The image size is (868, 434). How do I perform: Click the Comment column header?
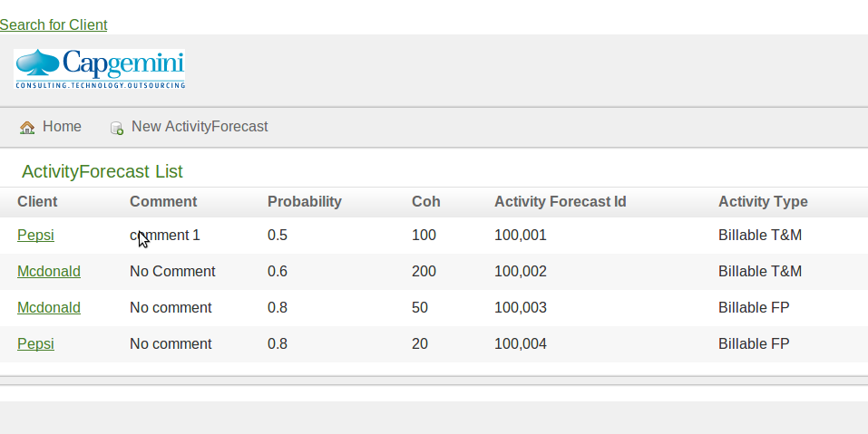pos(163,202)
